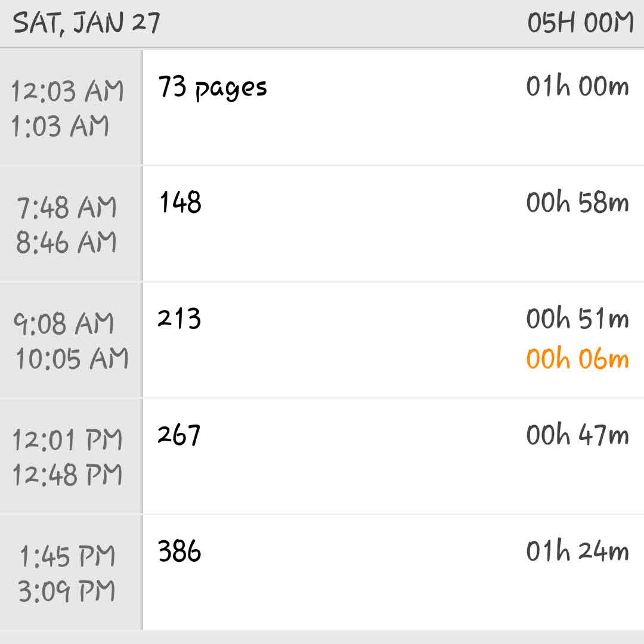Select the 12:03 AM start time
Viewport: 644px width, 644px height.
point(68,92)
